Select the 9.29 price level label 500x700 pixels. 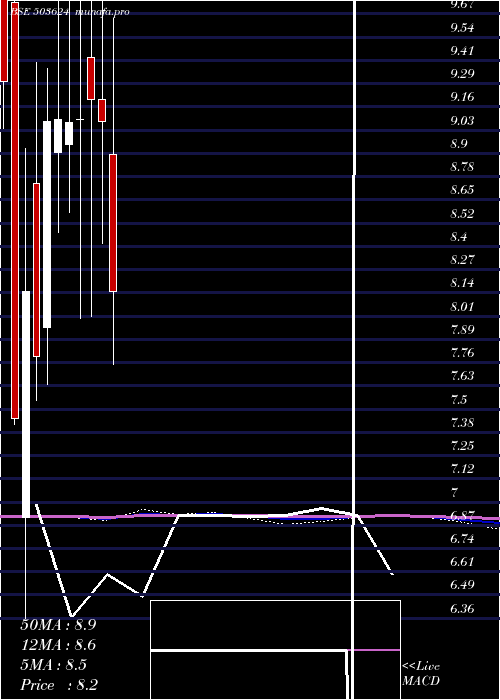tap(462, 74)
